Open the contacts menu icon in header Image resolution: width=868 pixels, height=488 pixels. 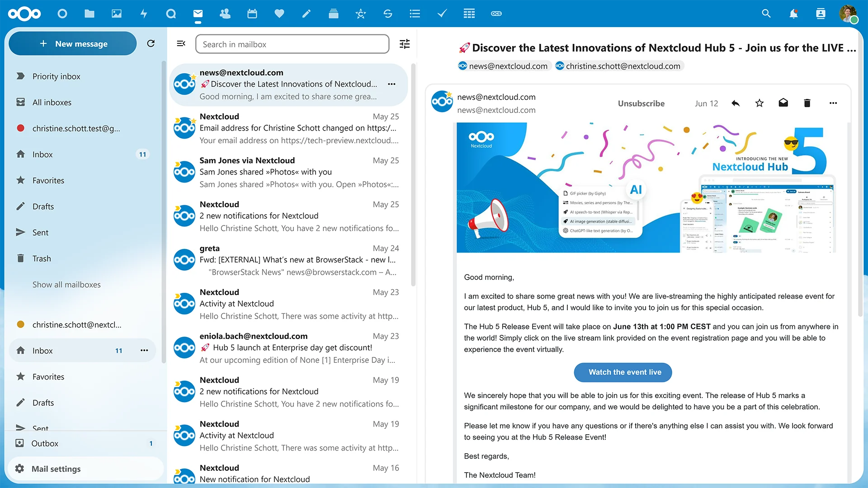[x=821, y=14]
